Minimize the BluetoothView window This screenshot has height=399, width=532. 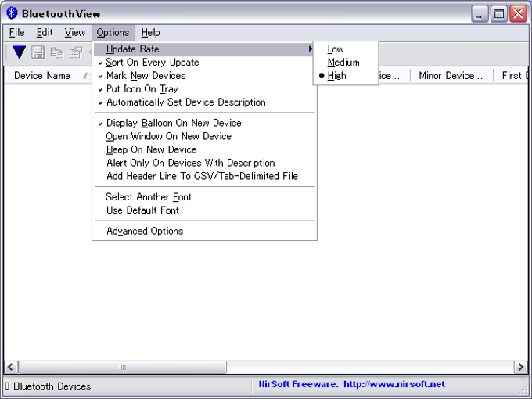click(480, 14)
